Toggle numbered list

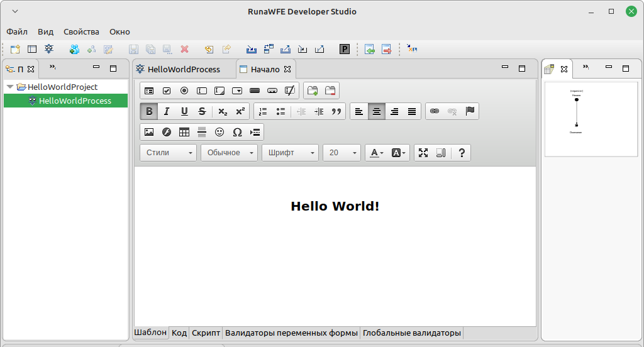point(263,111)
